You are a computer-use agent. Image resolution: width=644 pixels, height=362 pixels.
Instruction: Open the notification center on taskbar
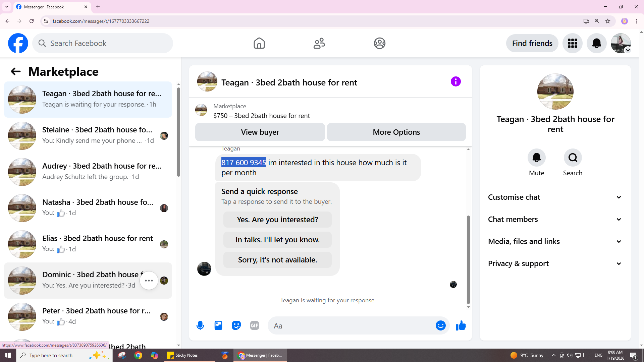click(634, 355)
